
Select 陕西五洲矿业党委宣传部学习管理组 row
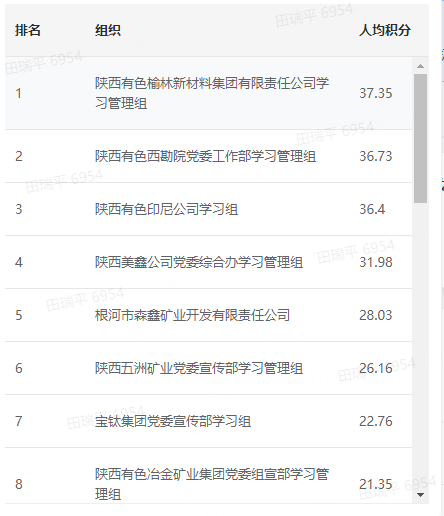(209, 368)
